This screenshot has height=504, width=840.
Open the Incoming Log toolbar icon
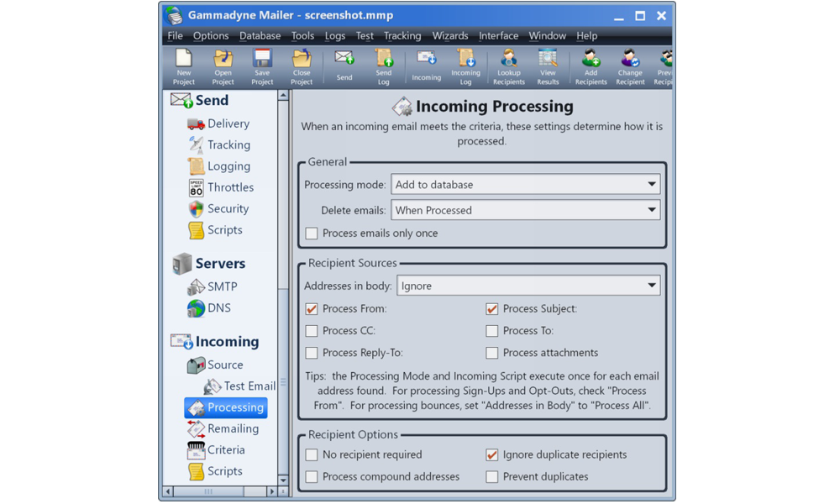click(465, 66)
